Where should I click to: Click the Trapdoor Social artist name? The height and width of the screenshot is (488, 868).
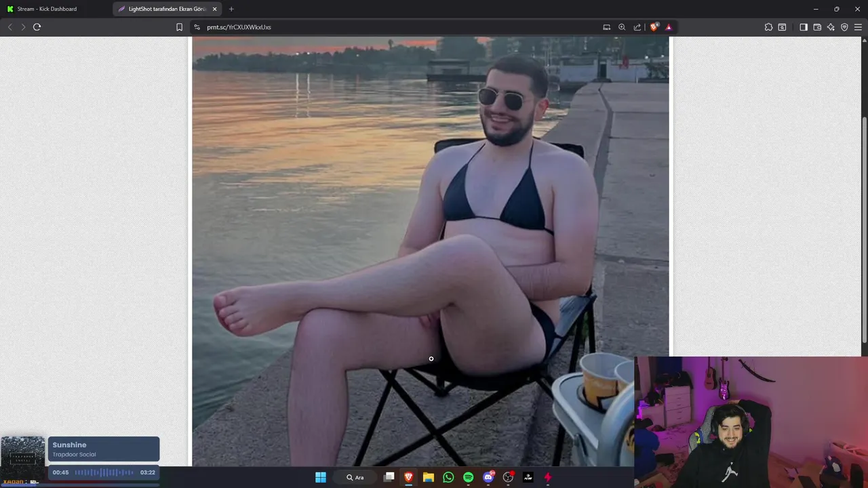(x=74, y=455)
